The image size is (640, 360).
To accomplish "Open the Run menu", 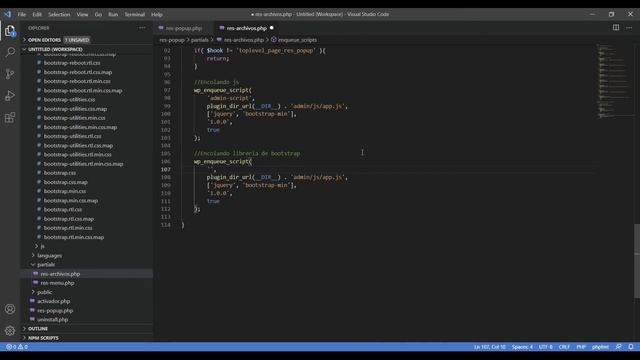I will click(113, 14).
